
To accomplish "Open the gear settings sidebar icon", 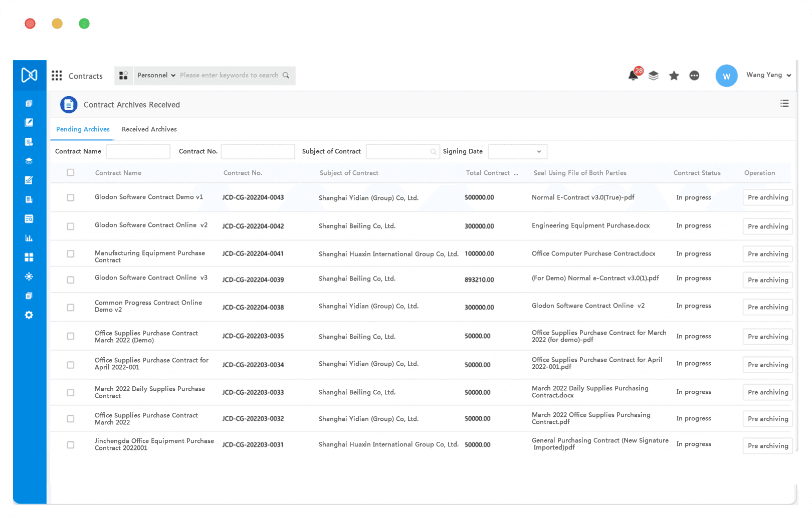I will 29,315.
